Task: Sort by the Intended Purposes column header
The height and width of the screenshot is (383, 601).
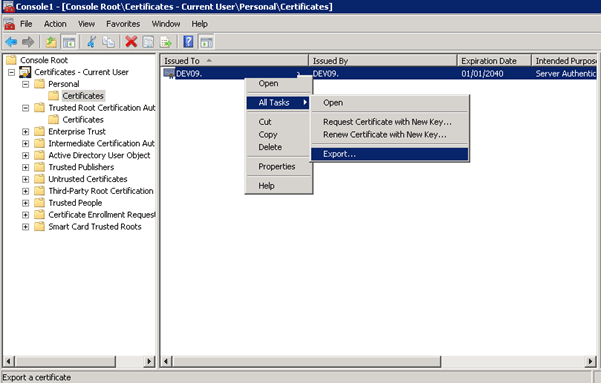Action: click(x=564, y=61)
